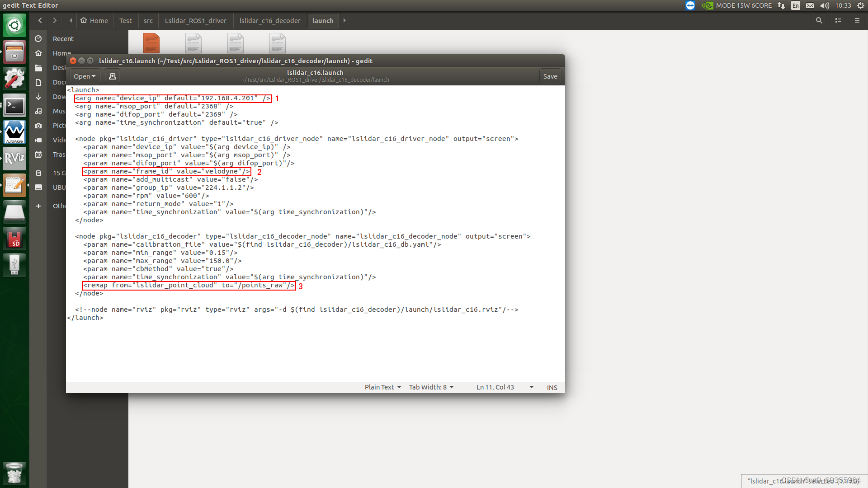Open Recent in Files sidebar
Screen dimensions: 868x488
point(63,39)
